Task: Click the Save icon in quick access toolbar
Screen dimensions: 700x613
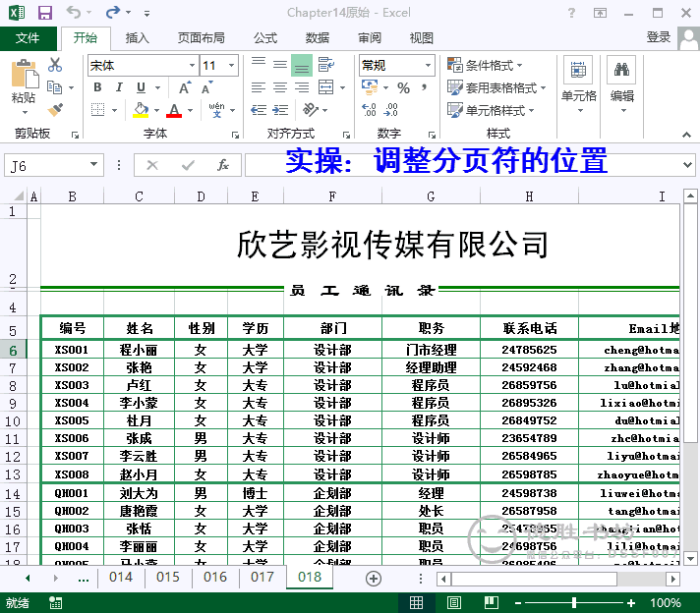Action: coord(45,13)
